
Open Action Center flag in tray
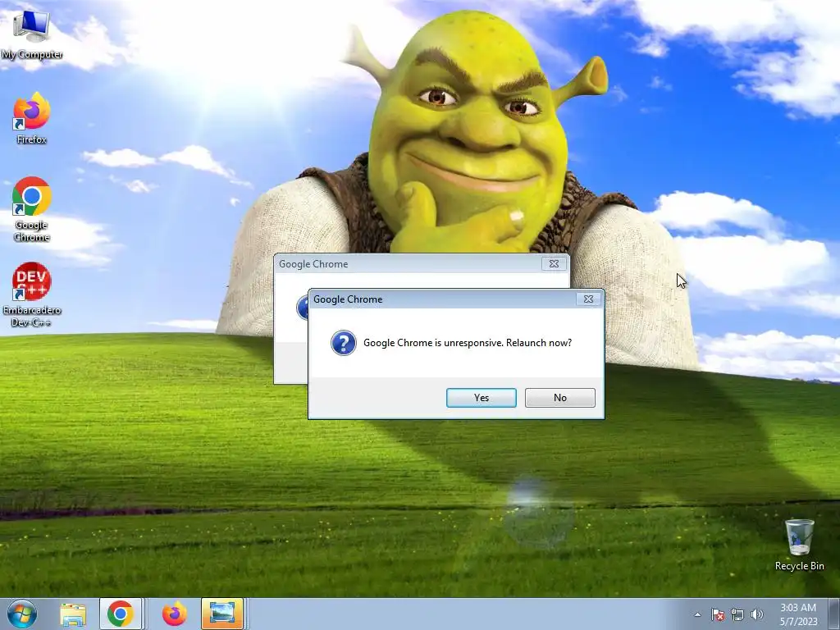click(x=718, y=615)
